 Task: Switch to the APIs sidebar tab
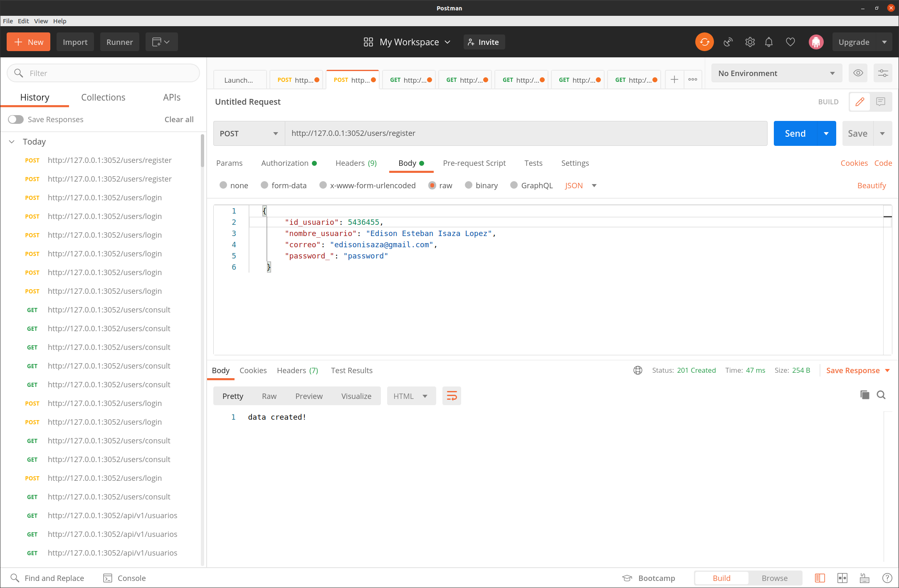tap(172, 97)
